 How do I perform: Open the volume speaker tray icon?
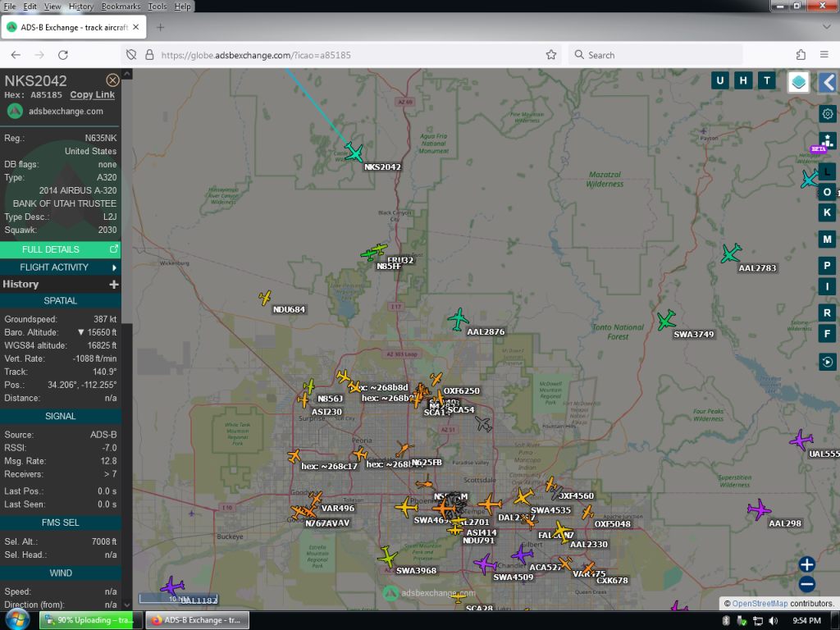pyautogui.click(x=773, y=620)
